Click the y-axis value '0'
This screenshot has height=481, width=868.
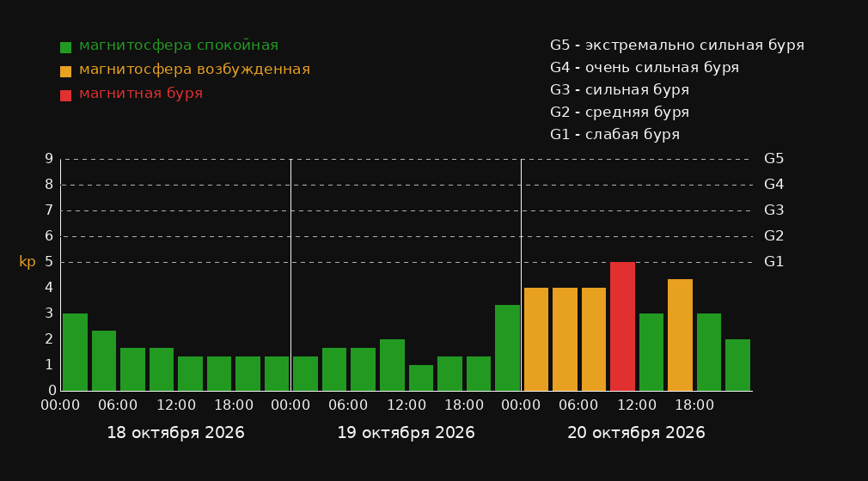(52, 391)
